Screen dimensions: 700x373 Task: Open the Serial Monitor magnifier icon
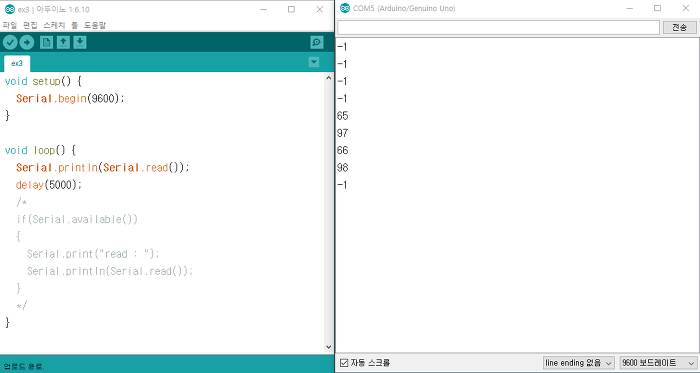point(317,42)
